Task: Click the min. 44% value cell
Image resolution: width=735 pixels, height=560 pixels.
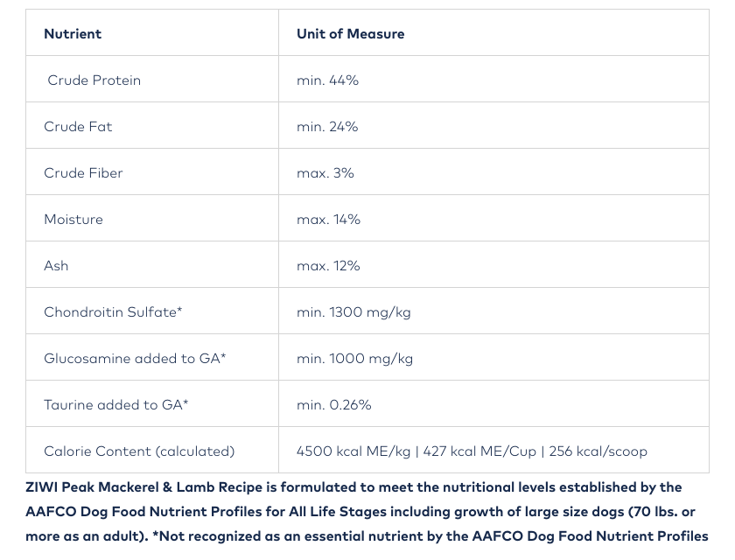Action: point(327,80)
